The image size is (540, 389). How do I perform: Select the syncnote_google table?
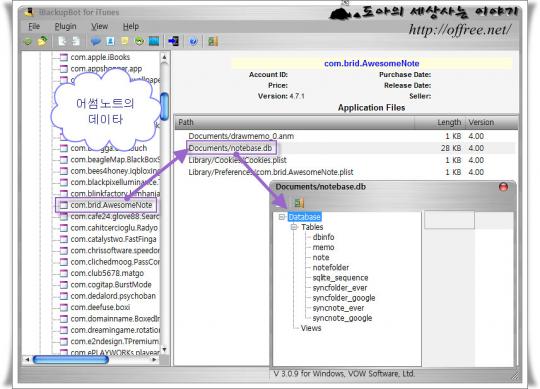click(342, 318)
